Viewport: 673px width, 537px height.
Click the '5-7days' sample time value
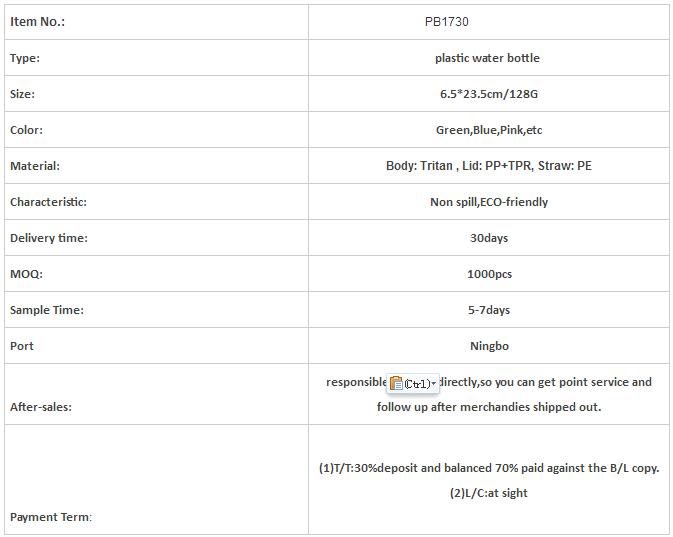[x=489, y=310]
